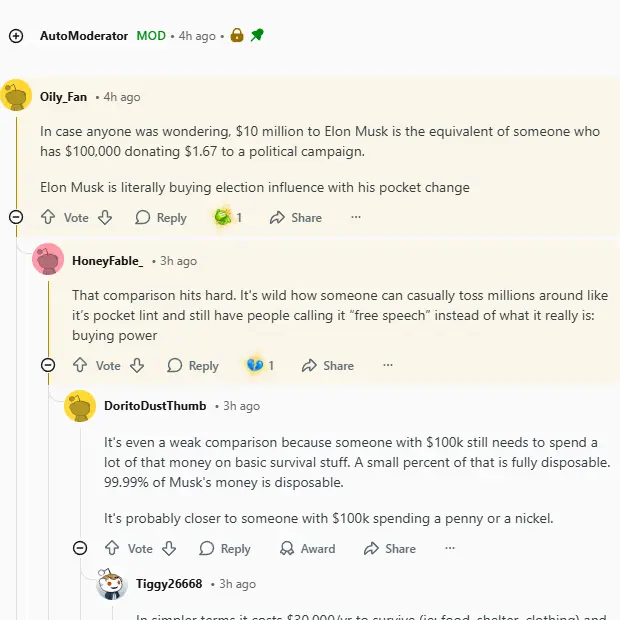Image resolution: width=620 pixels, height=620 pixels.
Task: Open more options on Oily_Fan's comment
Action: [356, 217]
